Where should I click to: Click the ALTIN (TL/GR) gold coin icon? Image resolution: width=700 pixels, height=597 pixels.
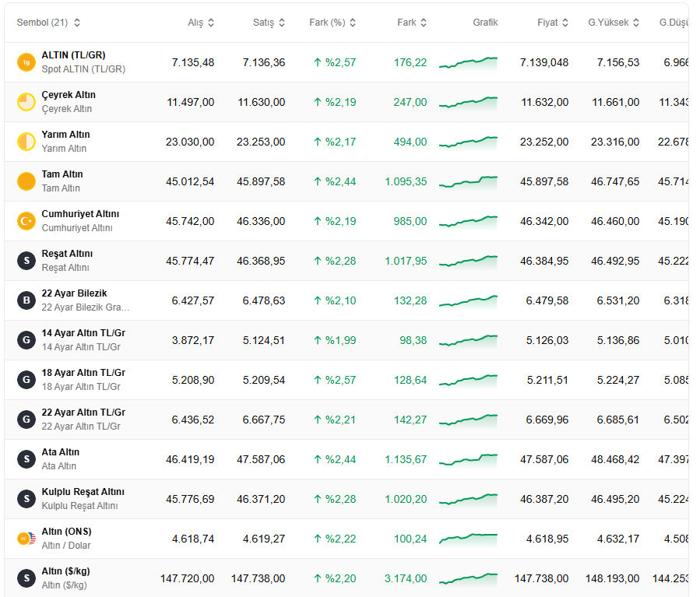(x=26, y=62)
